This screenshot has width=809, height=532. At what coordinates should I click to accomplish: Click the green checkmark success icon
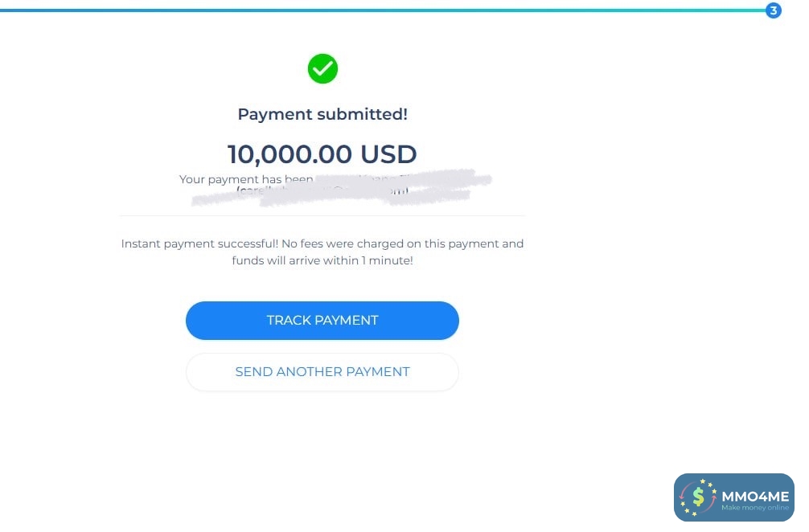[x=322, y=69]
